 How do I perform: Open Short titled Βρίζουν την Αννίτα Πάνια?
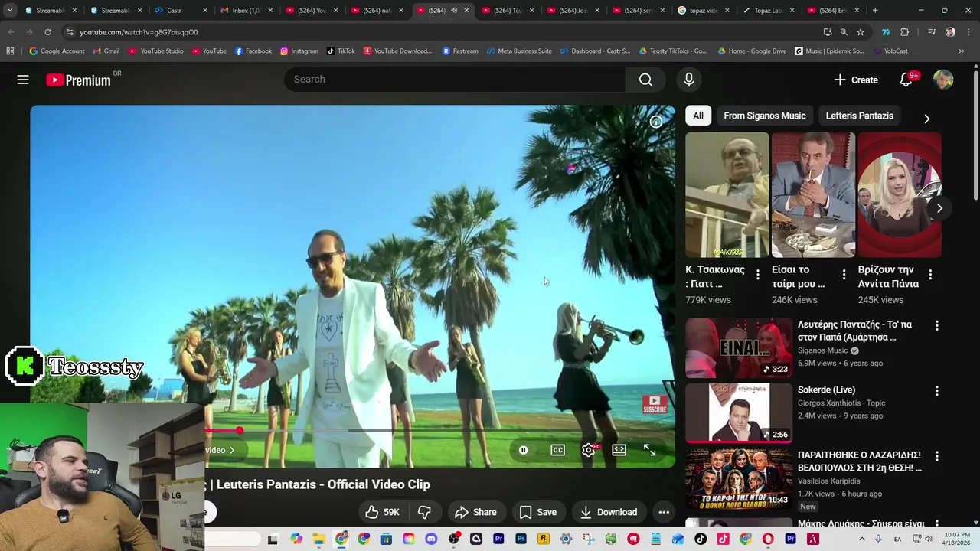point(899,195)
